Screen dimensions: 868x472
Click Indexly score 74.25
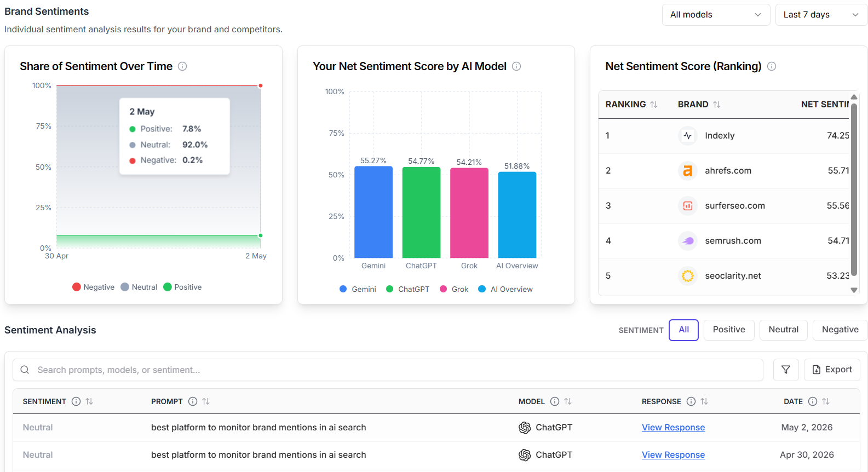pos(838,136)
